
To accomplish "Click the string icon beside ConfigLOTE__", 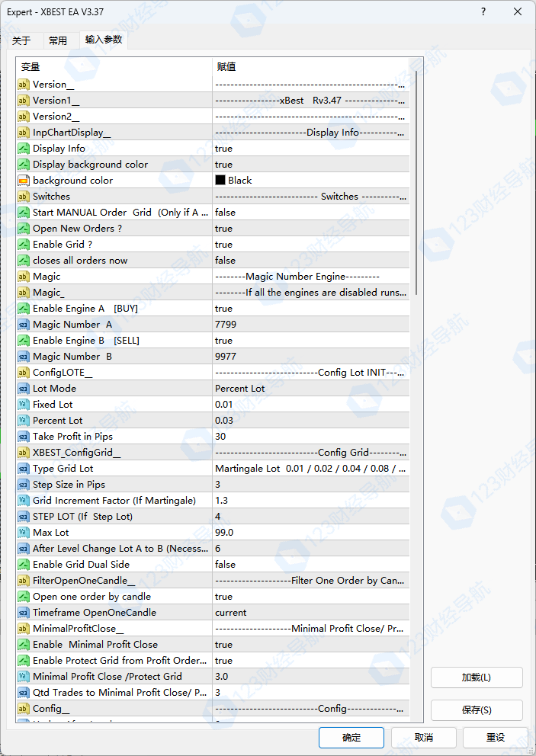I will tap(23, 372).
